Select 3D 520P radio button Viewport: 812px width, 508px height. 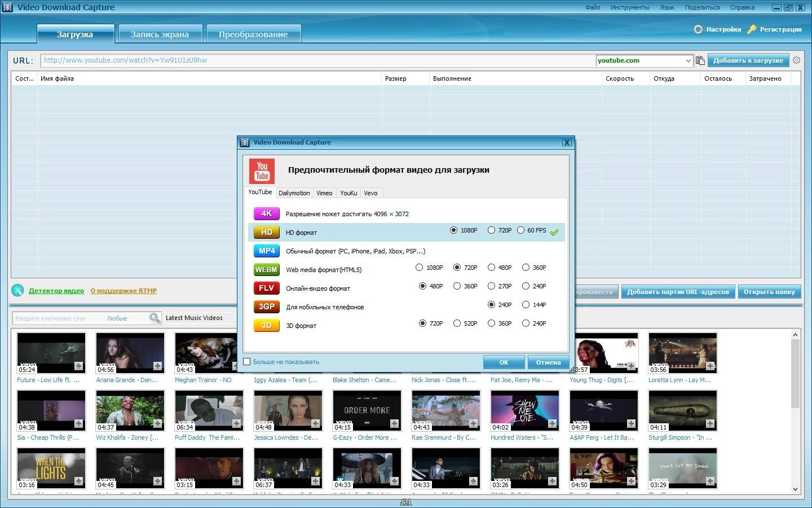pos(457,323)
